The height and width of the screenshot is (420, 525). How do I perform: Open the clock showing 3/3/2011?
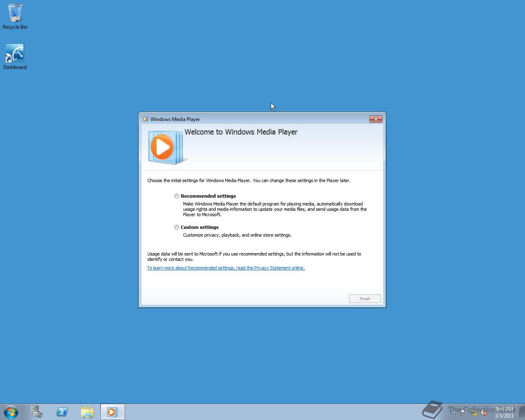point(504,412)
